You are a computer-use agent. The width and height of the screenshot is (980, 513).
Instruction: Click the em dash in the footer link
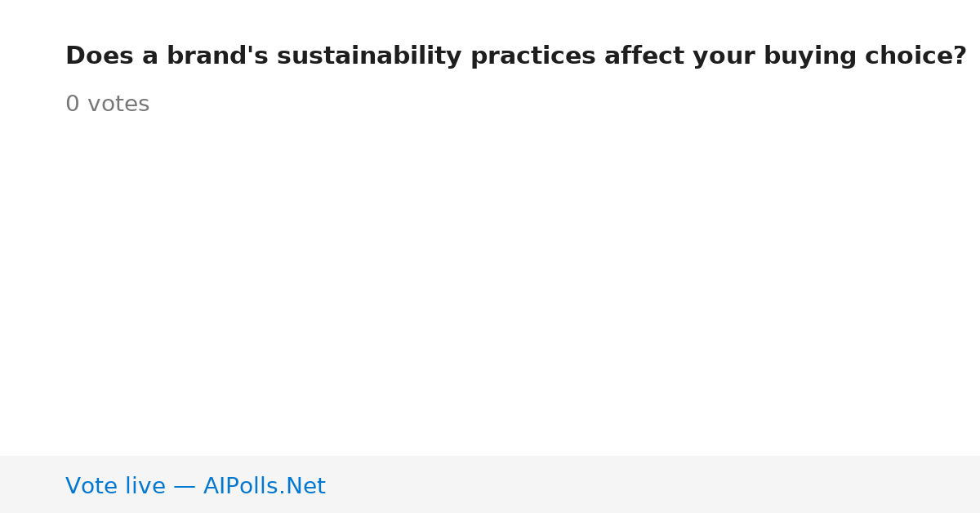click(x=185, y=488)
